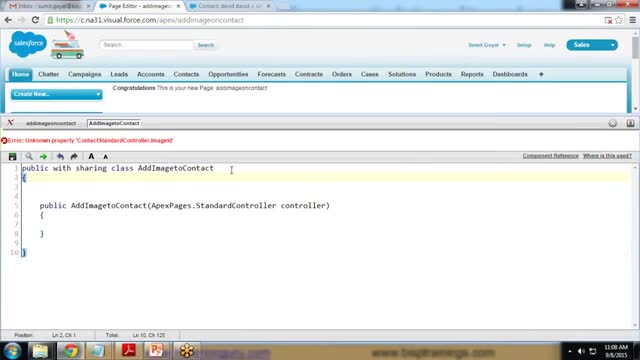This screenshot has width=640, height=360.
Task: Expand the Create New dropdown
Action: point(56,94)
